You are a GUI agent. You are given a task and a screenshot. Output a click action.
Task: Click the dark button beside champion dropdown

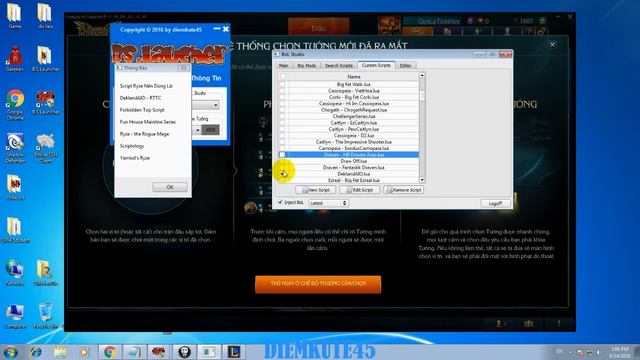pyautogui.click(x=211, y=130)
